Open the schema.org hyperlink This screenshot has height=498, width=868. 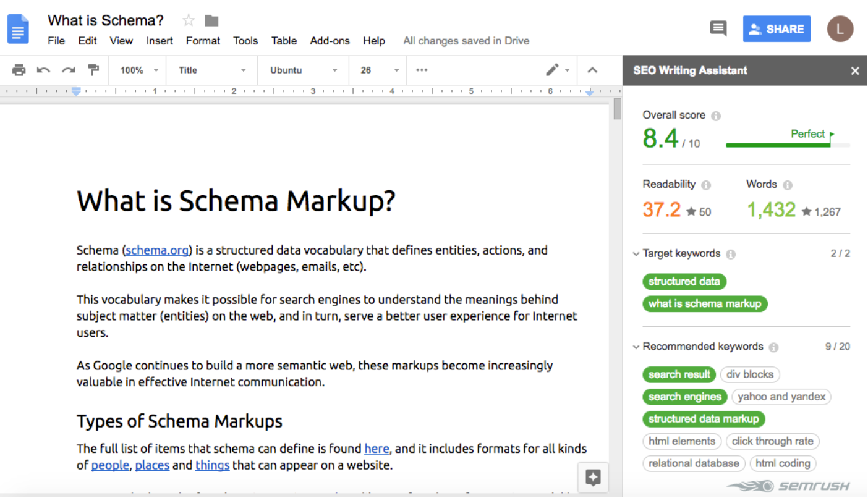coord(158,250)
